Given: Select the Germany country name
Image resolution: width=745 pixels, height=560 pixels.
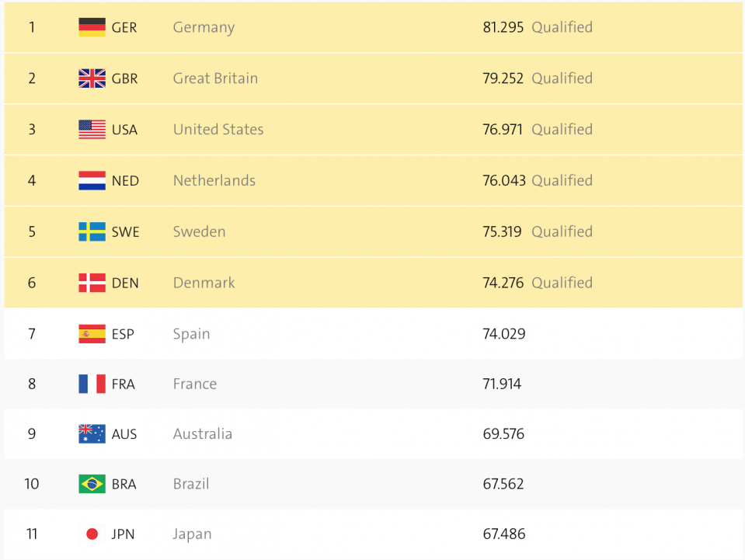Looking at the screenshot, I should coord(204,27).
